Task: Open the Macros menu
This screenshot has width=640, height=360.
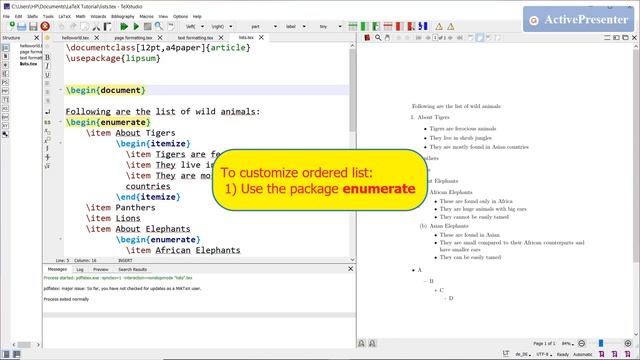Action: [147, 16]
